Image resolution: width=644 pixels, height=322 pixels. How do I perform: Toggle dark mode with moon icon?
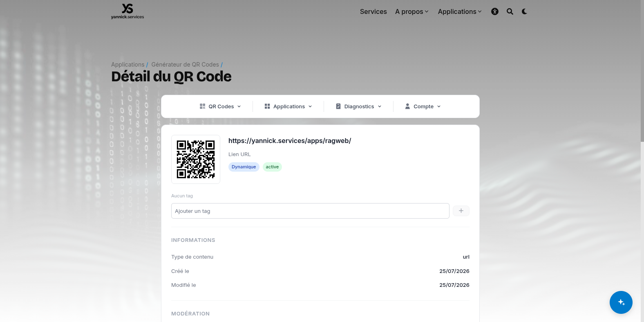coord(524,11)
